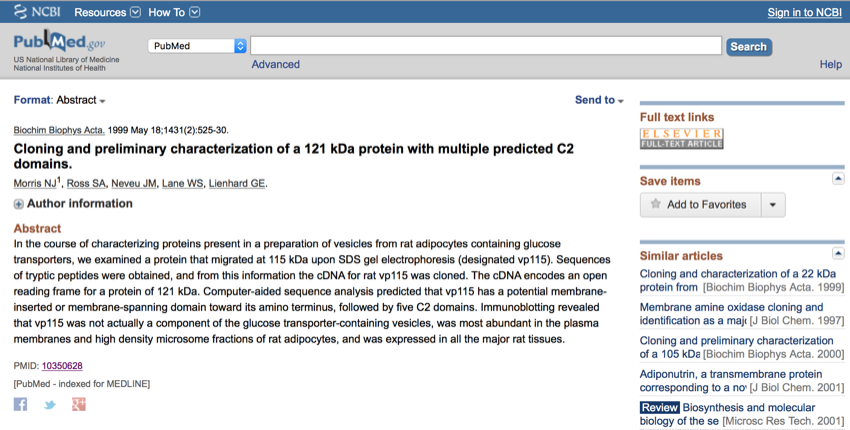Click the PubMed.gov logo
This screenshot has height=430, width=850.
pos(60,46)
